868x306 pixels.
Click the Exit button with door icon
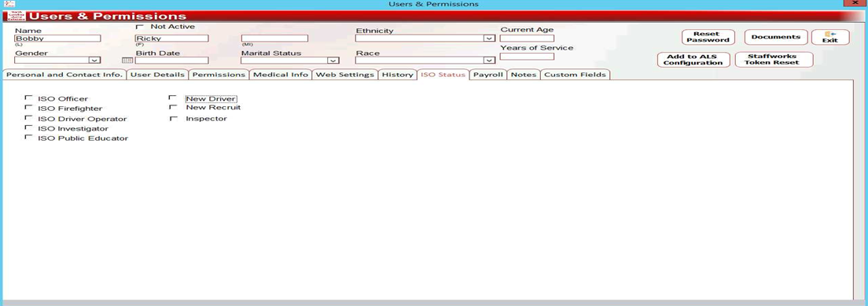pos(829,37)
